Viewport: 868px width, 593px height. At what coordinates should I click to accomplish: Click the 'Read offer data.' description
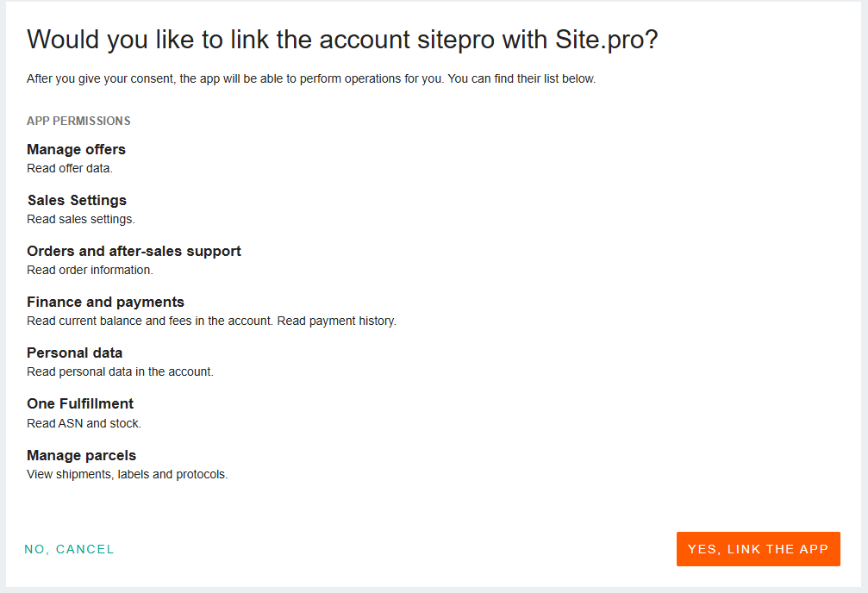click(x=70, y=168)
